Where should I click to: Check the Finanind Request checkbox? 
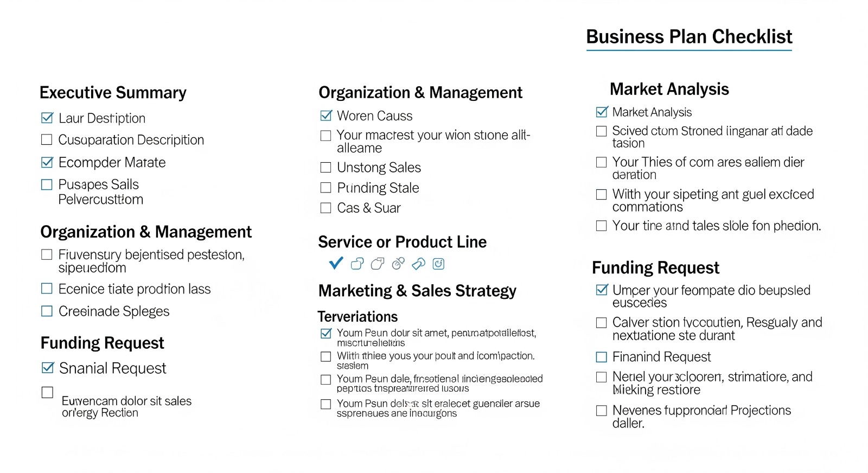tap(601, 357)
